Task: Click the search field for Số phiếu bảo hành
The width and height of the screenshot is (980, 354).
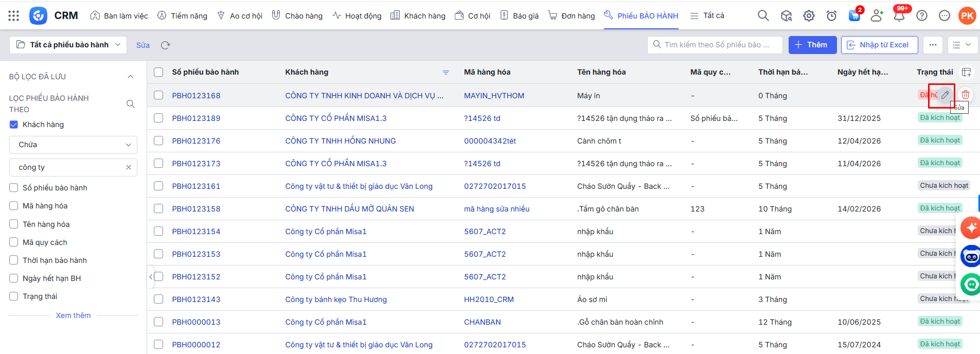Action: point(716,45)
